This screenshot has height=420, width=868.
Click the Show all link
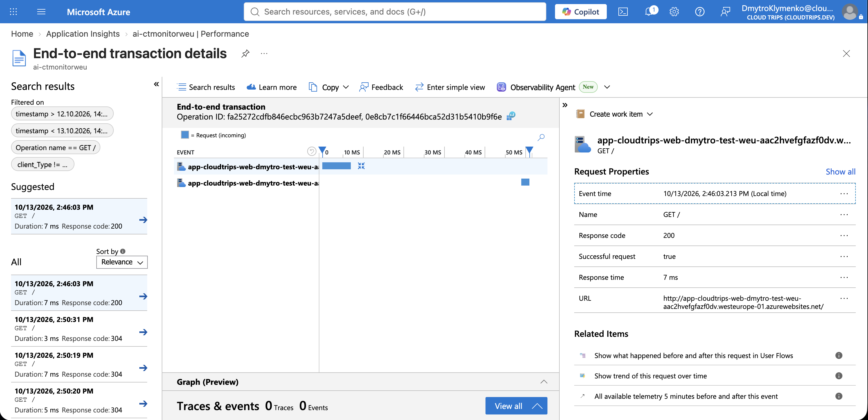[x=840, y=171]
